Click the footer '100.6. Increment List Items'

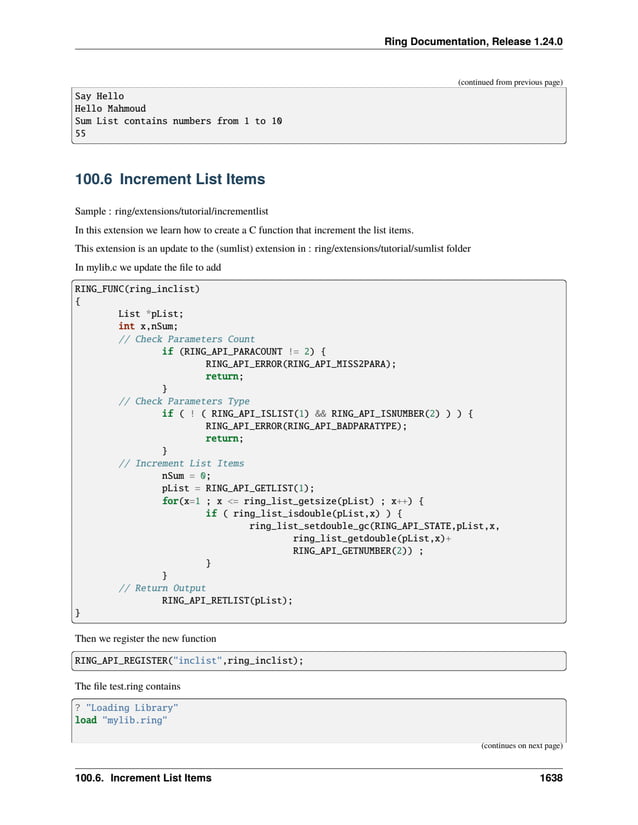click(x=143, y=778)
